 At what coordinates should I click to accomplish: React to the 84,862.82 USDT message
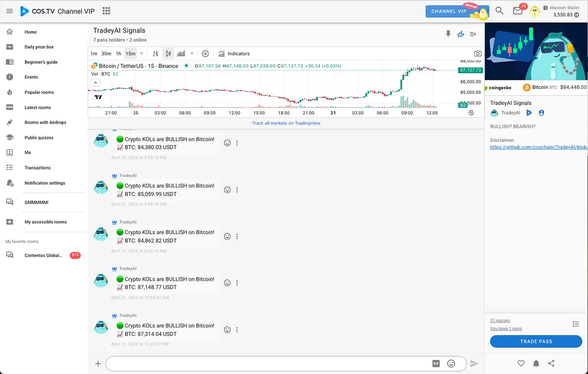click(x=227, y=236)
